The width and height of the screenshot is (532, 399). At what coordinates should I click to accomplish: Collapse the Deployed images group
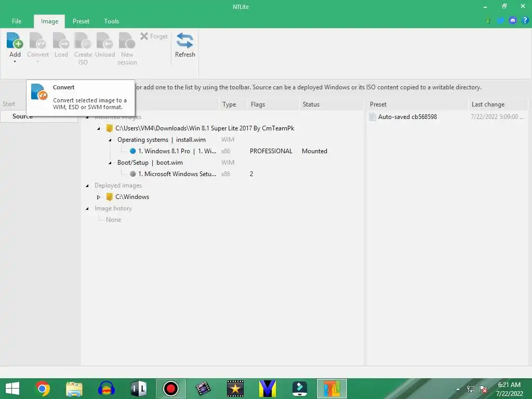87,185
